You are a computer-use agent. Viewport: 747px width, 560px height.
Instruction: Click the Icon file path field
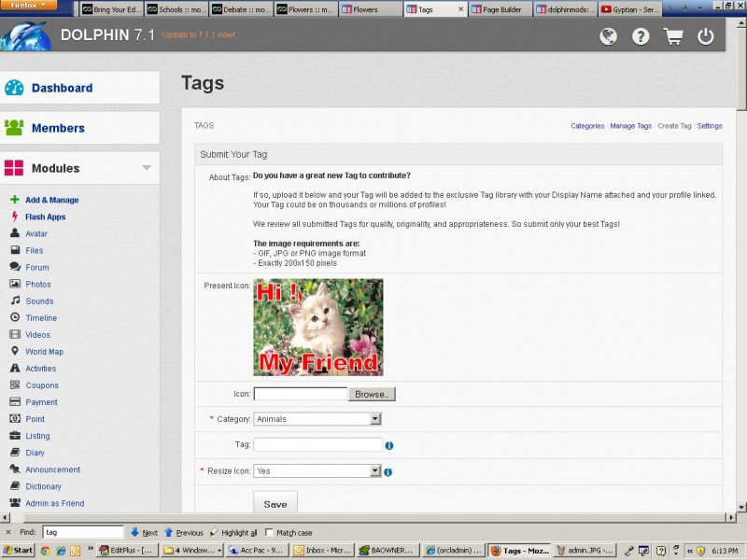click(300, 394)
